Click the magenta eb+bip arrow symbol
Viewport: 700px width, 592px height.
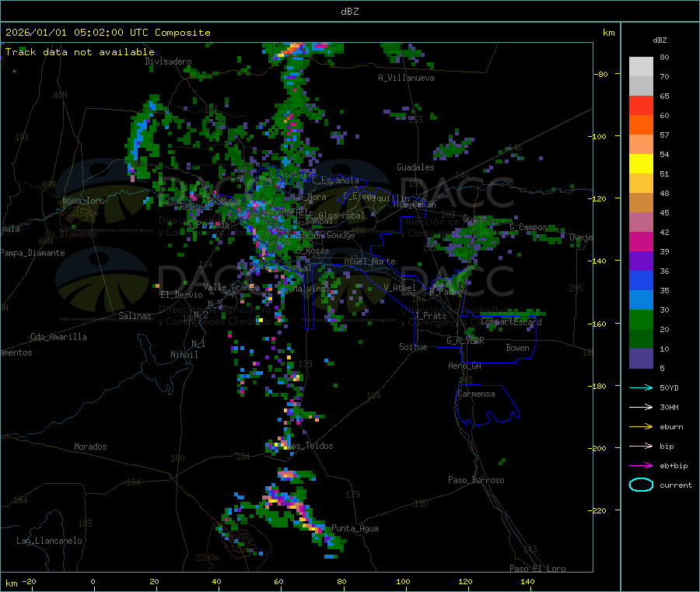[x=641, y=466]
